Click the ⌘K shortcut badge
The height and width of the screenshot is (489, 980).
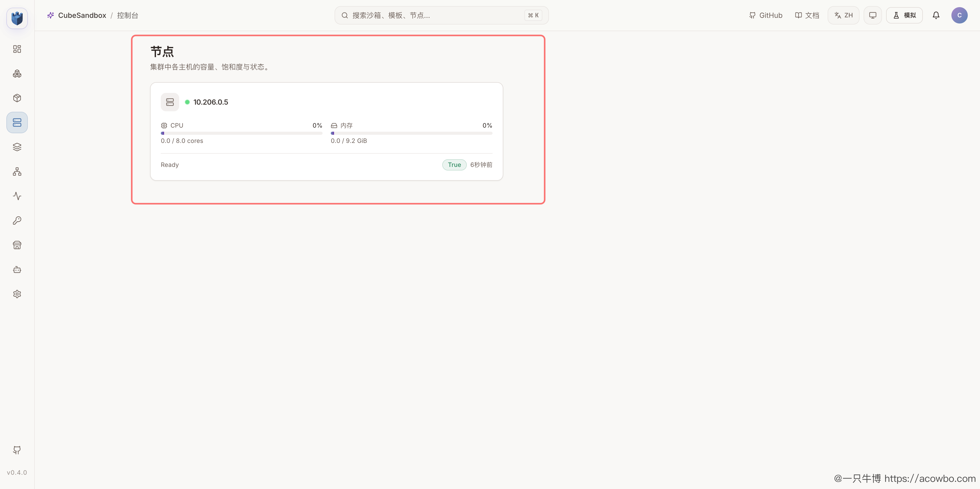click(533, 15)
